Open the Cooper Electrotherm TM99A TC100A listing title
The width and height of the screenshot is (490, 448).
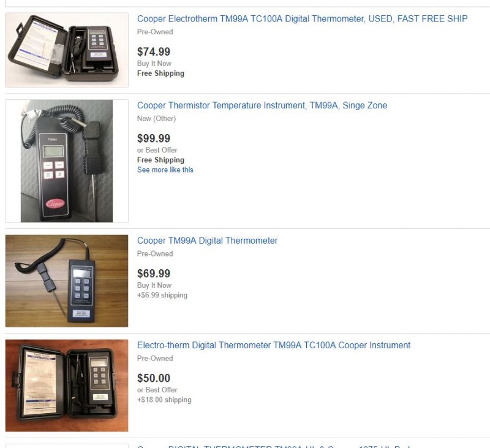tap(302, 19)
